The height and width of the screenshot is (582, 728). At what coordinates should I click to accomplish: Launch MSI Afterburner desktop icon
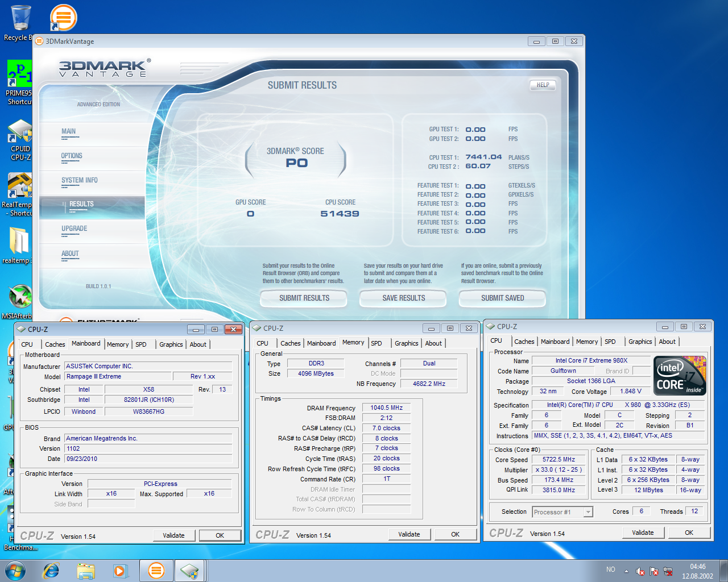[18, 301]
